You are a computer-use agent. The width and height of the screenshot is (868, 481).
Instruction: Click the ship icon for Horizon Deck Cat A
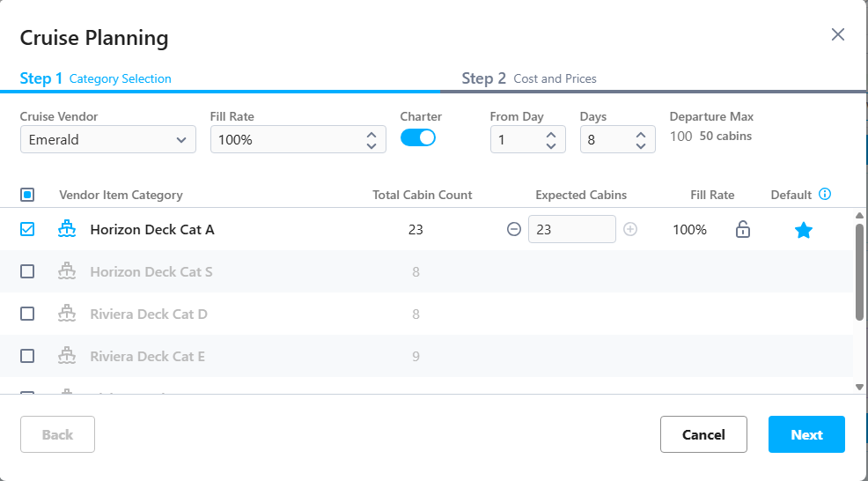pyautogui.click(x=67, y=228)
